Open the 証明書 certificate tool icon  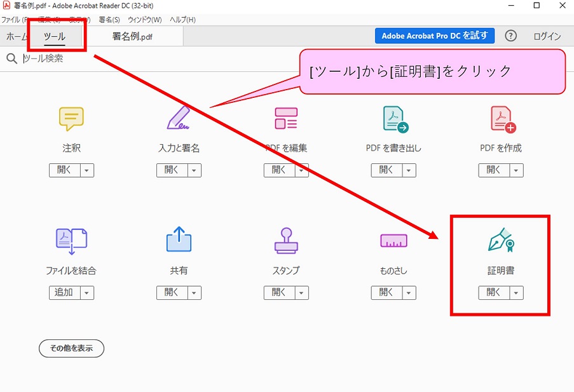click(501, 241)
